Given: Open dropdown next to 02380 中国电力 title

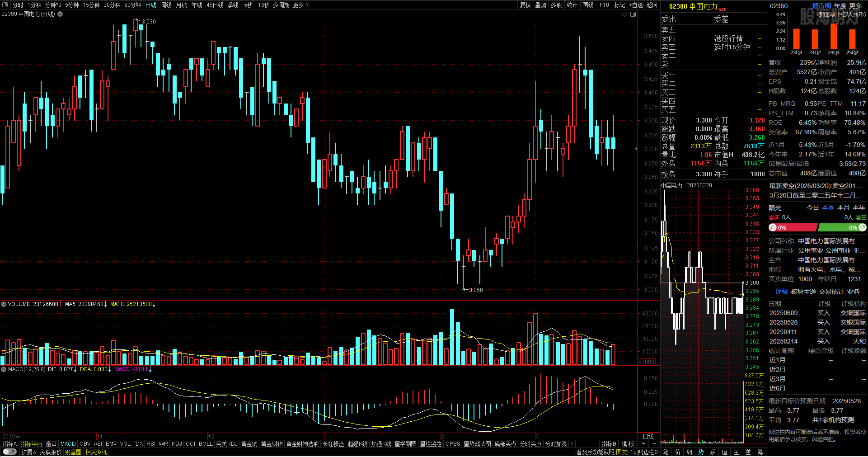Looking at the screenshot, I should click(x=60, y=14).
